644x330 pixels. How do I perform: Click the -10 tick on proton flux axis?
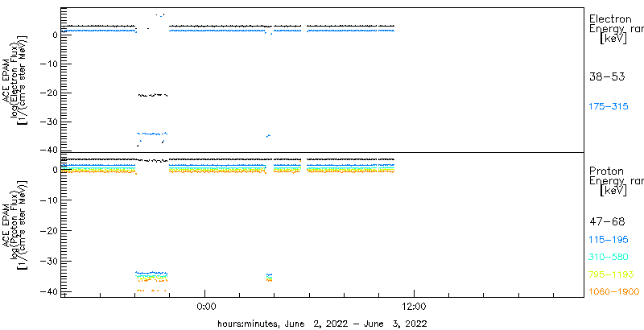pyautogui.click(x=48, y=200)
